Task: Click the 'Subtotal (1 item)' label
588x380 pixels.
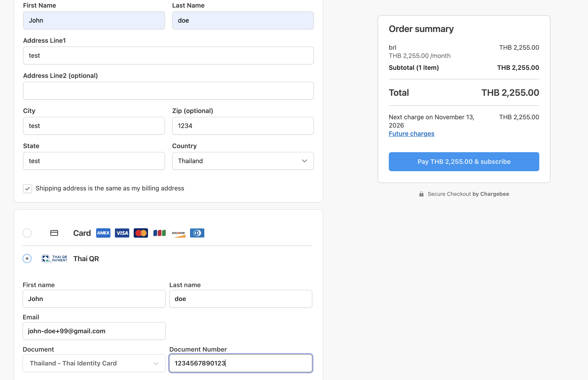Action: pos(414,68)
